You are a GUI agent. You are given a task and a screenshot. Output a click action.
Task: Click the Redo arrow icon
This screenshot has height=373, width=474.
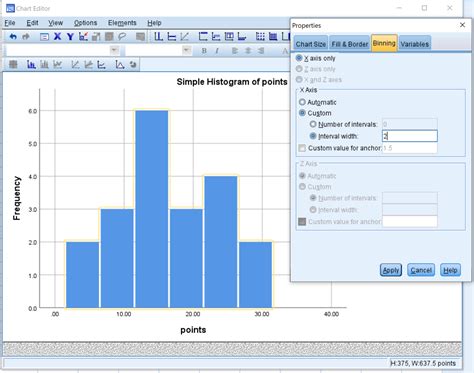(26, 37)
